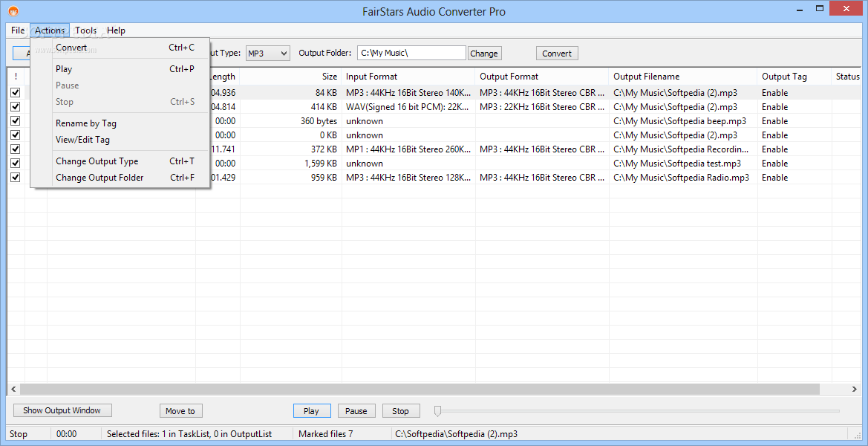The height and width of the screenshot is (446, 868).
Task: Click the horizontal scrollbar of the task list
Action: (x=420, y=390)
